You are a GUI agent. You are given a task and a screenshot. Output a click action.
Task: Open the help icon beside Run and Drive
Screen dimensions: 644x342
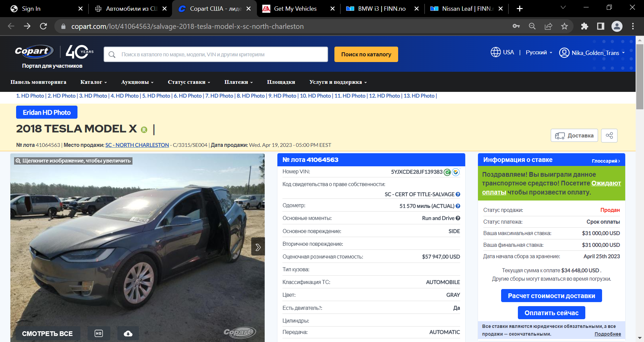(x=458, y=218)
